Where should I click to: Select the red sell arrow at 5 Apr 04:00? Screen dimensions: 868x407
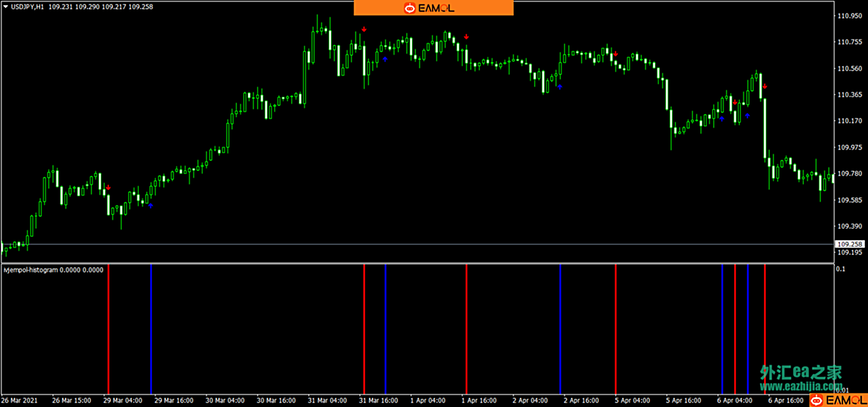615,54
